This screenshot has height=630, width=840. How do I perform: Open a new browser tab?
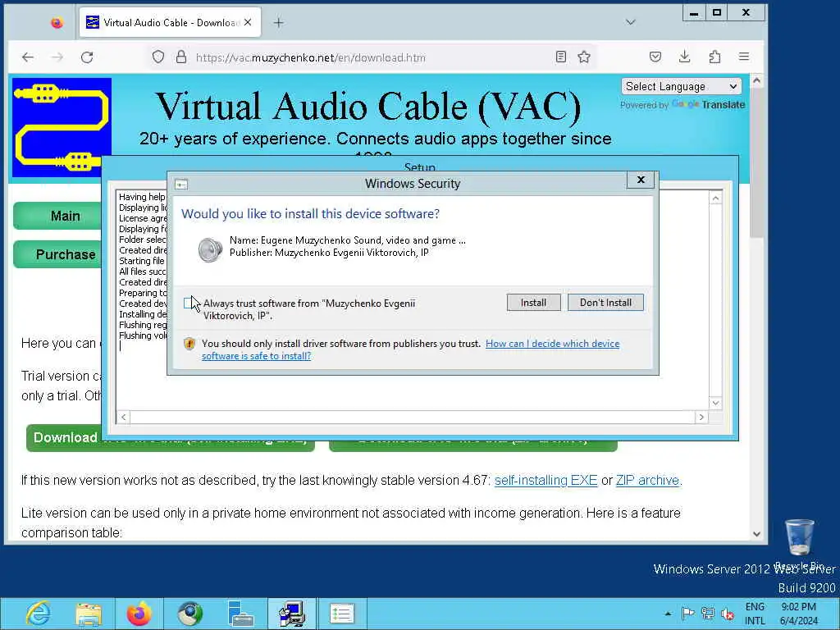(279, 22)
